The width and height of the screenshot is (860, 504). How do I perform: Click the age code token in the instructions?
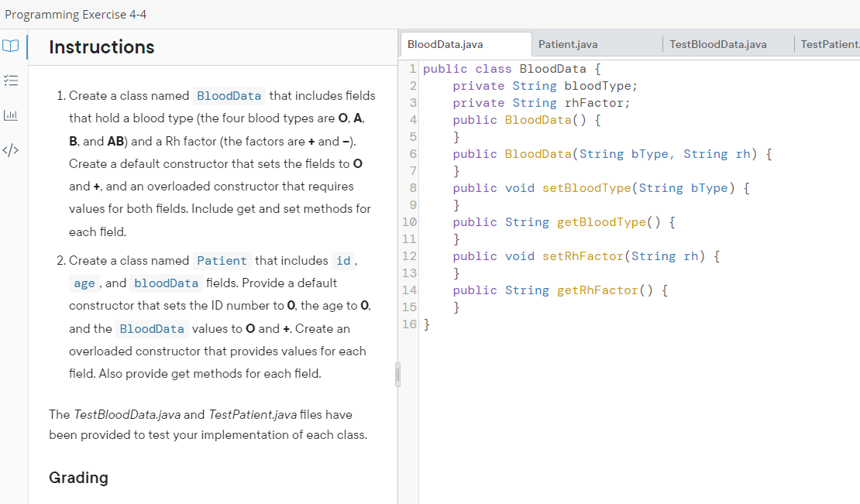(84, 283)
